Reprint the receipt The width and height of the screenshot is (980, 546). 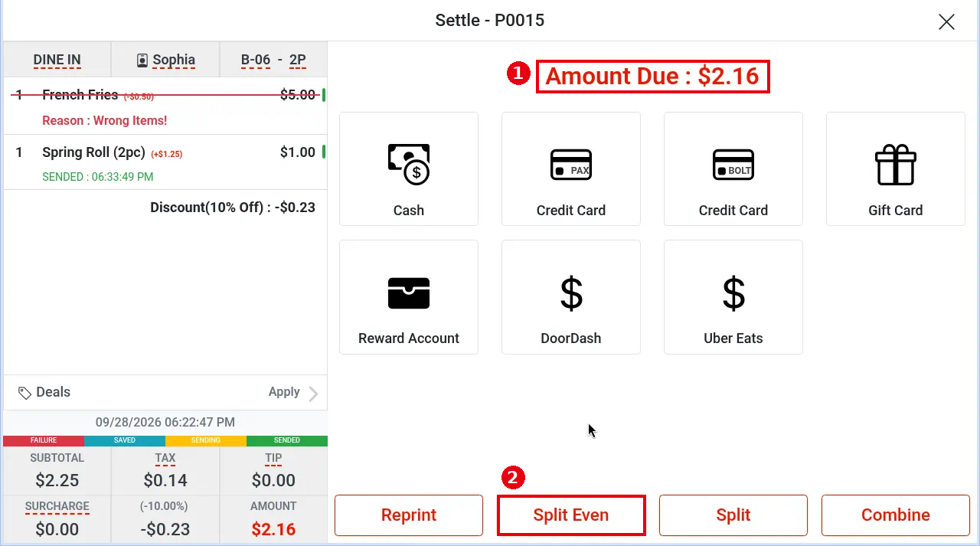coord(409,515)
